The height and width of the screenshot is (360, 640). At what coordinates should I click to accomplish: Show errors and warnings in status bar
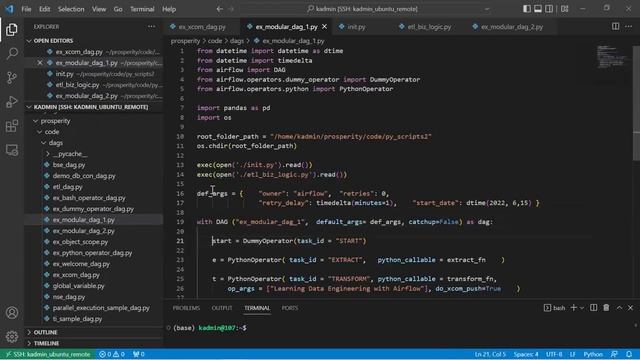112,354
